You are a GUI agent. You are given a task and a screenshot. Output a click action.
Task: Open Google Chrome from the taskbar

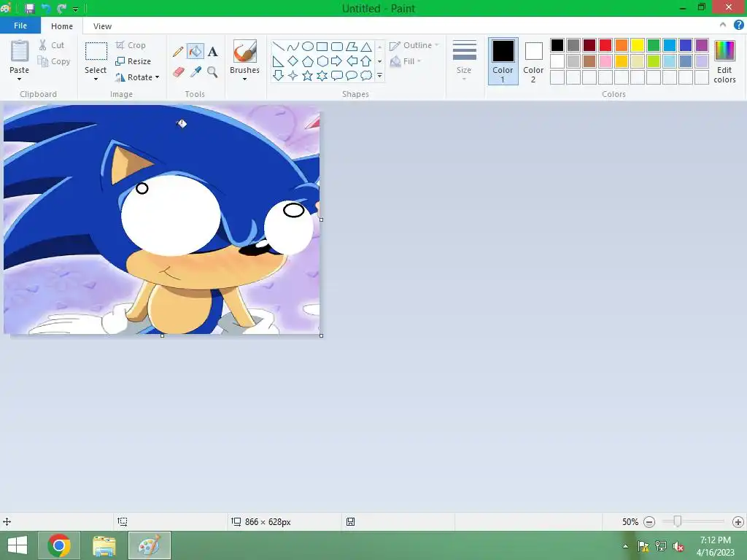(59, 545)
